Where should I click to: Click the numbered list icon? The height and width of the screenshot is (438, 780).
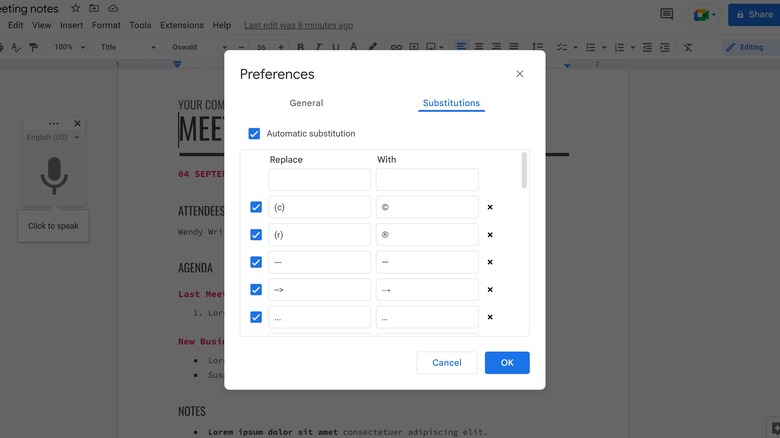click(x=619, y=47)
